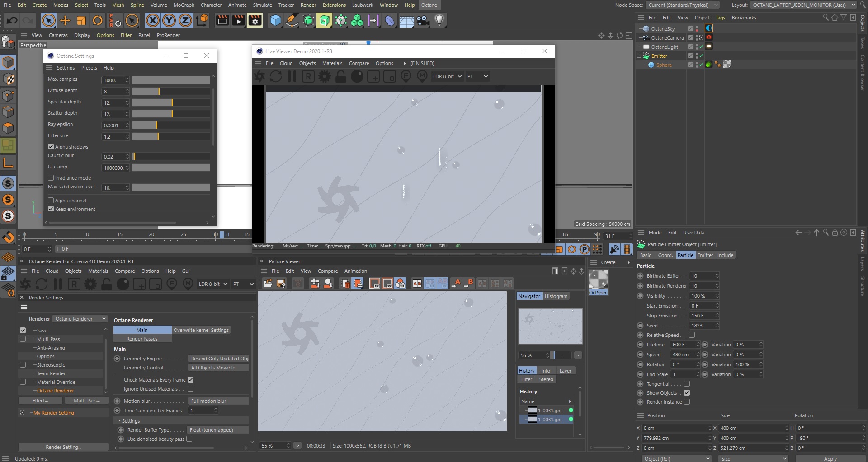
Task: Click Open icon in Picture Viewer toolbar
Action: pos(268,284)
